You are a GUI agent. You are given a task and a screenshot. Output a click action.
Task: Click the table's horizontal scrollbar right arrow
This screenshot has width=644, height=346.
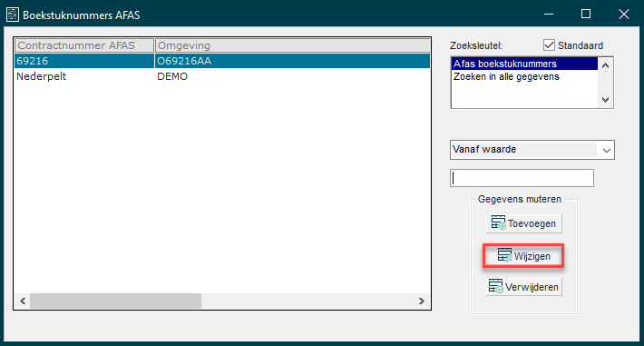tap(422, 302)
